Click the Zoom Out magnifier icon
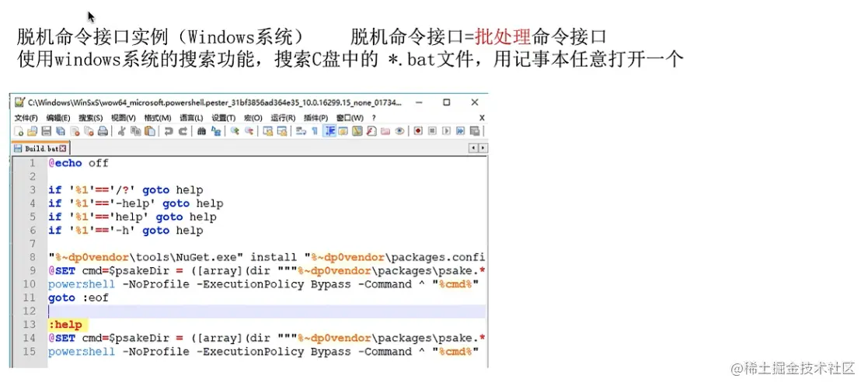Screen dimensions: 868x389 pyautogui.click(x=249, y=131)
